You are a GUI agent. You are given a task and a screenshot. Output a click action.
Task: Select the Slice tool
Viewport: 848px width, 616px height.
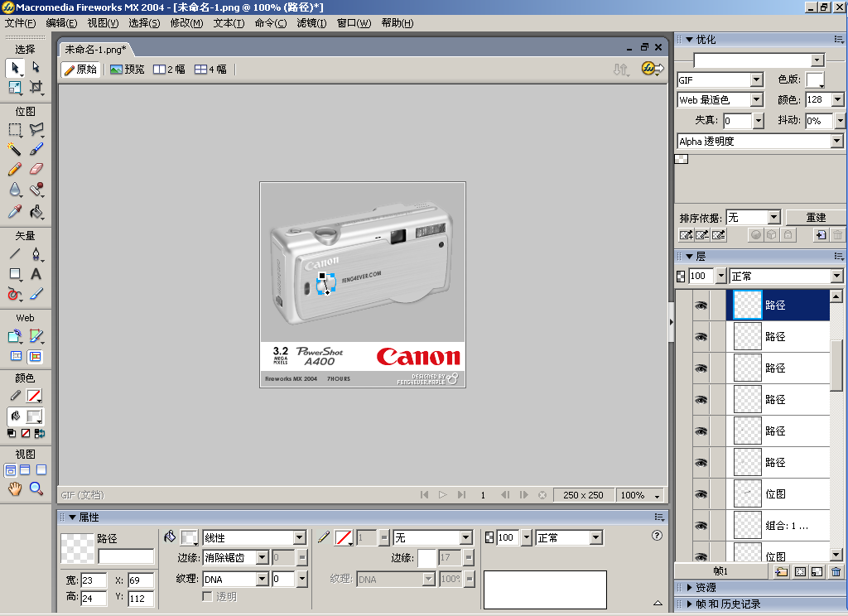[x=36, y=336]
